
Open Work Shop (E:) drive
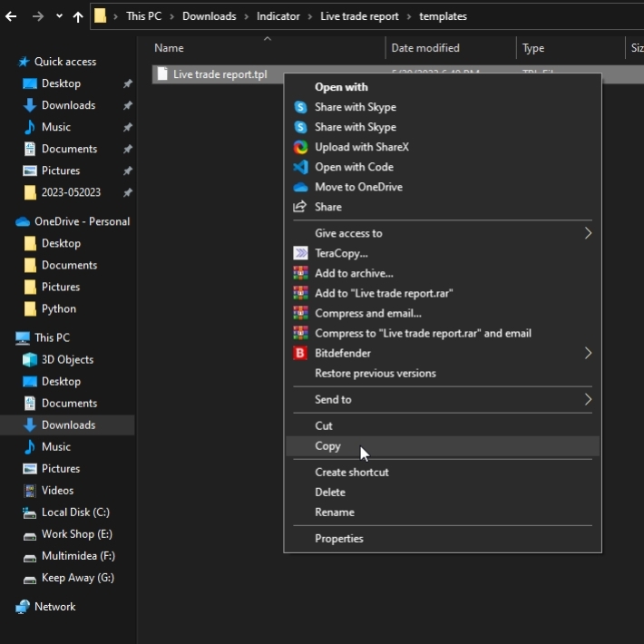[77, 534]
